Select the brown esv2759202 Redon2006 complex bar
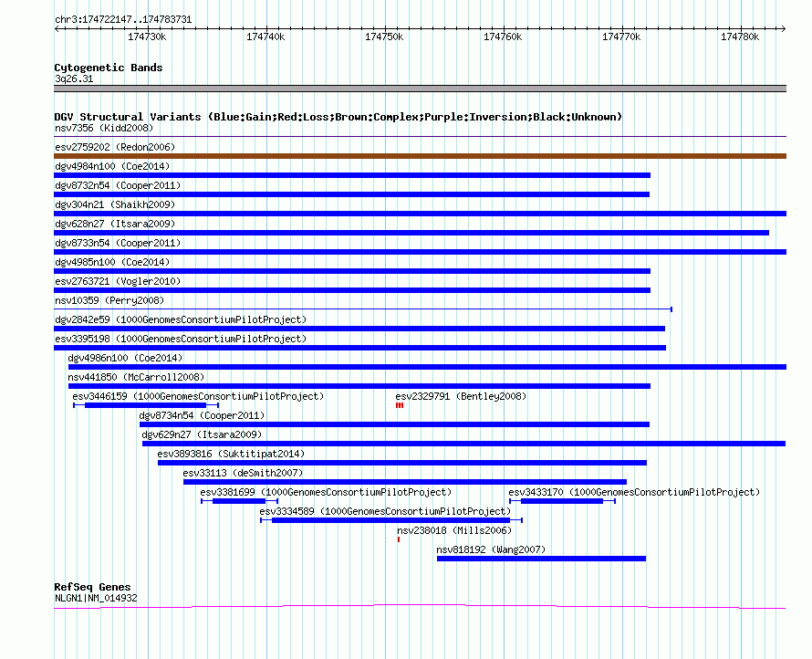Image resolution: width=812 pixels, height=659 pixels. pos(420,156)
